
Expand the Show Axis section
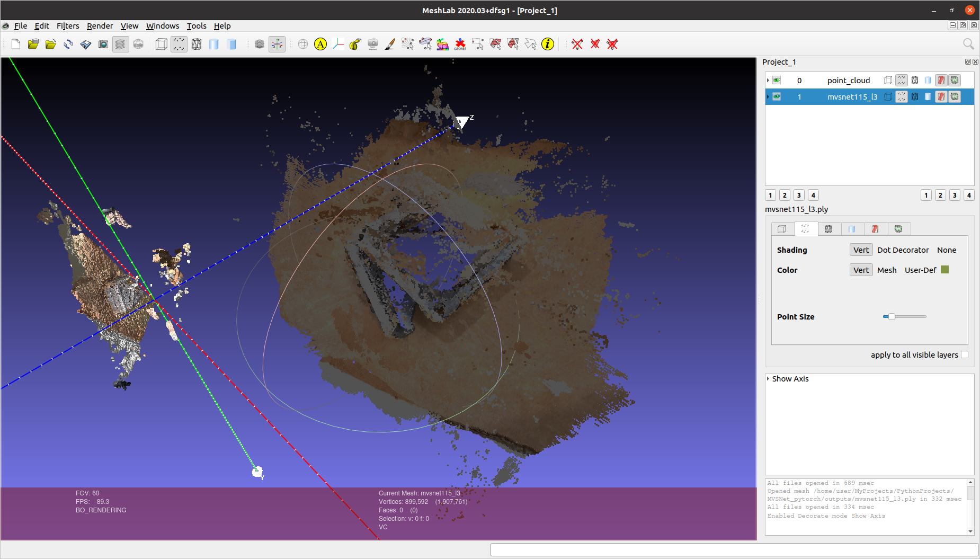(x=769, y=378)
